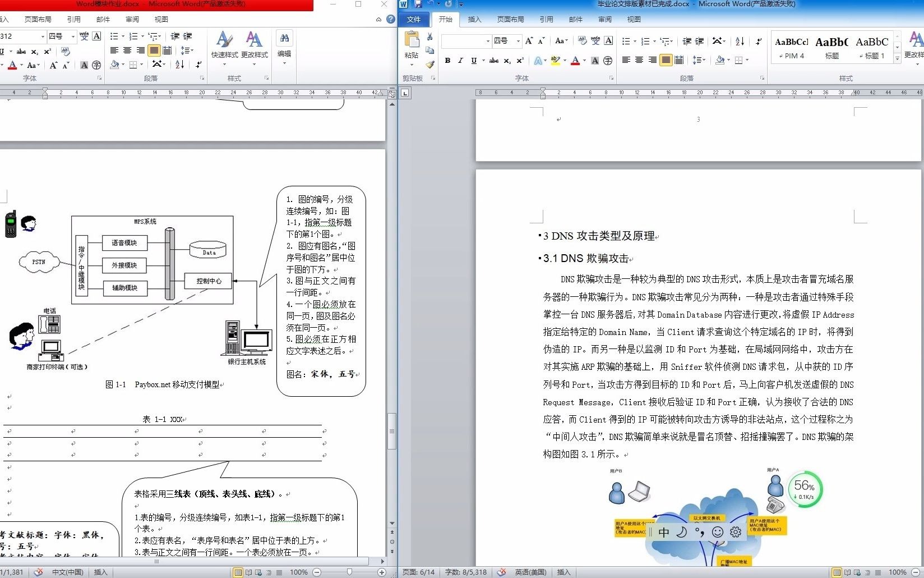Enable strikethrough formatting
Image resolution: width=924 pixels, height=578 pixels.
(x=493, y=60)
